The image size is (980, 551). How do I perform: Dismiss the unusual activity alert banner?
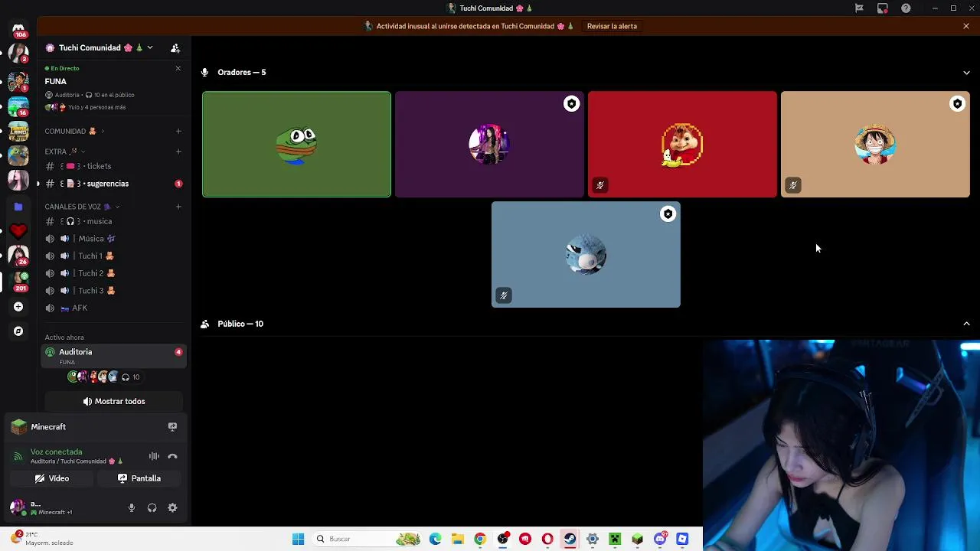click(x=966, y=26)
